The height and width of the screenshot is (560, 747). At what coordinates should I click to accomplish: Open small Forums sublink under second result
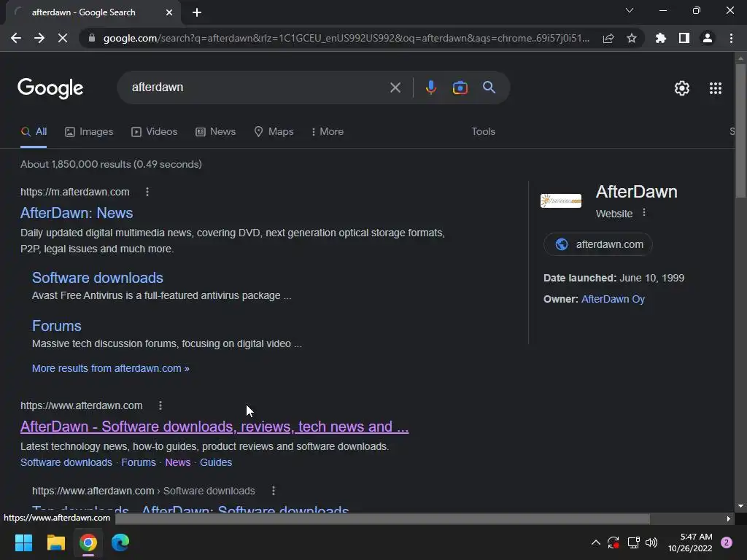[x=139, y=462]
